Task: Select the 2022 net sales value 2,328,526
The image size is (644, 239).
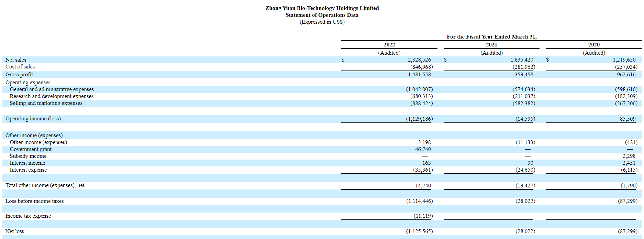Action: click(419, 60)
